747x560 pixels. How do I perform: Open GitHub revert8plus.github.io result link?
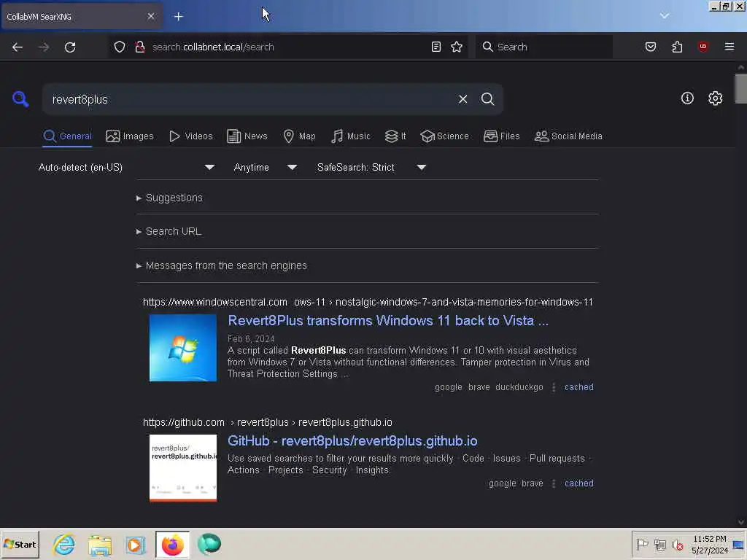[352, 441]
